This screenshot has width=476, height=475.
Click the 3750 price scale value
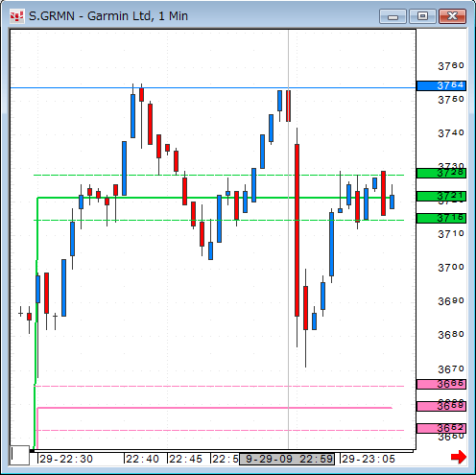pyautogui.click(x=451, y=100)
